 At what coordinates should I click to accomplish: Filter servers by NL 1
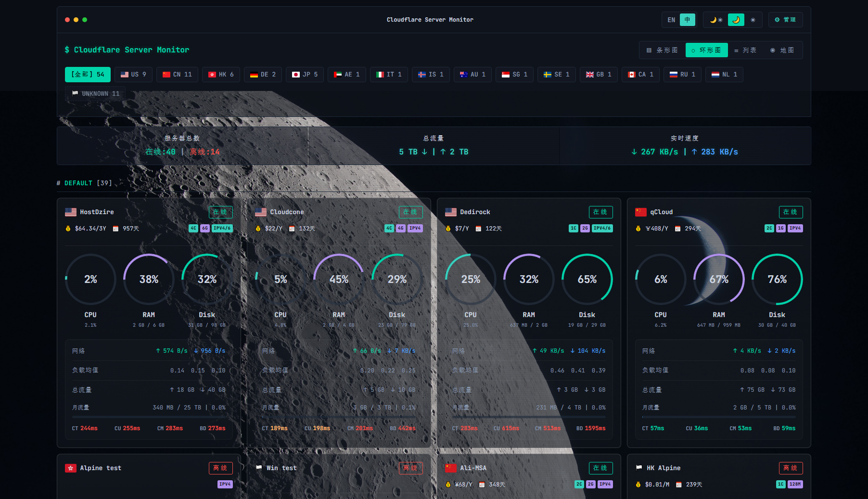pyautogui.click(x=724, y=75)
